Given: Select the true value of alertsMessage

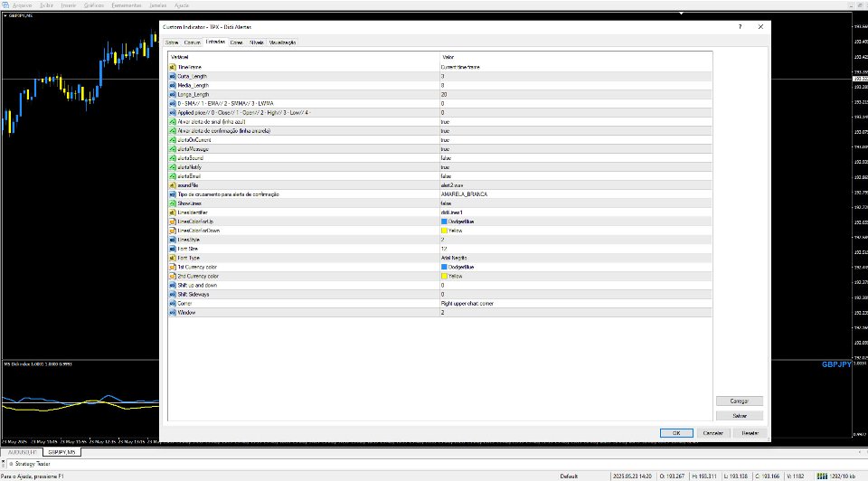Looking at the screenshot, I should tap(445, 149).
